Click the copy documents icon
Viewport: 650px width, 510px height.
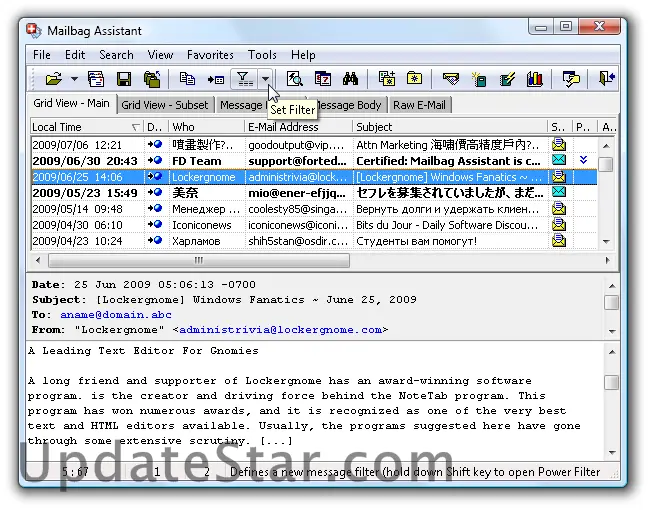tap(187, 78)
